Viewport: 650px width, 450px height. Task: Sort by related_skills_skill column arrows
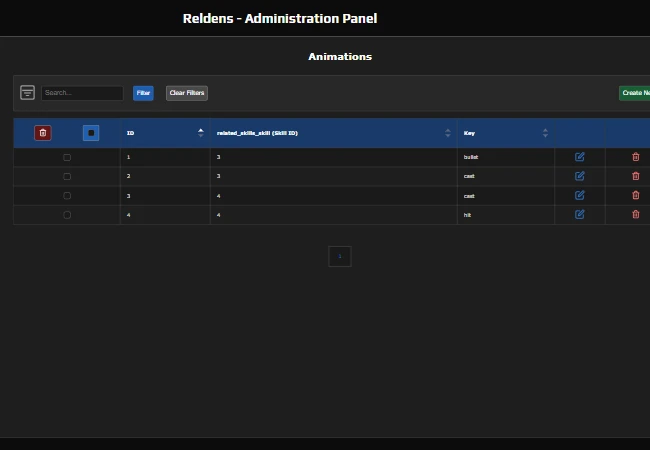[x=448, y=133]
